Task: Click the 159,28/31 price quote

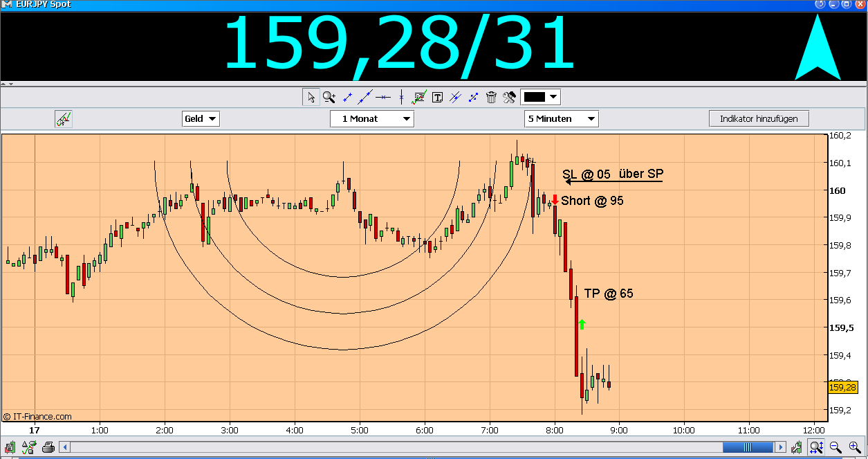Action: tap(399, 43)
